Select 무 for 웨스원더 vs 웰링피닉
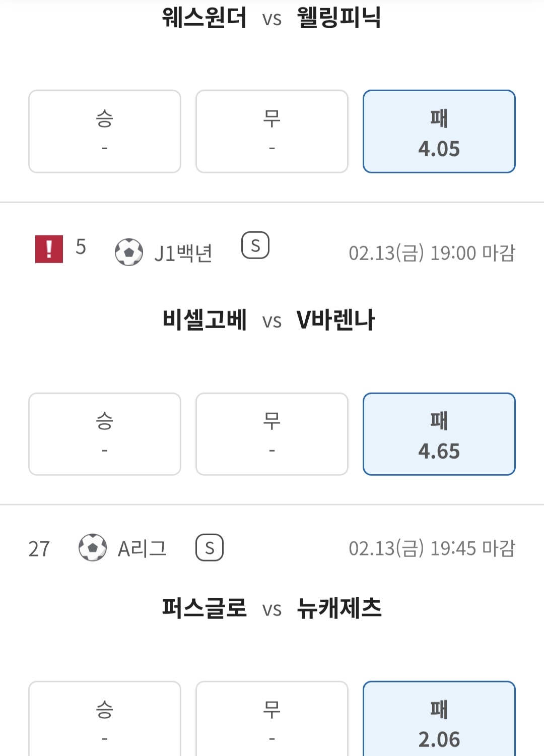The width and height of the screenshot is (544, 756). pyautogui.click(x=272, y=132)
